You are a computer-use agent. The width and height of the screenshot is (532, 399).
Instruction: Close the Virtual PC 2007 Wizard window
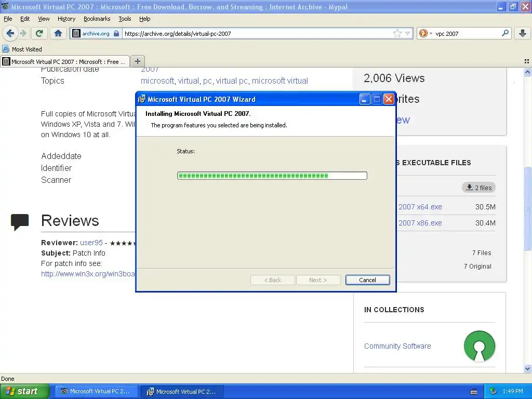[389, 99]
